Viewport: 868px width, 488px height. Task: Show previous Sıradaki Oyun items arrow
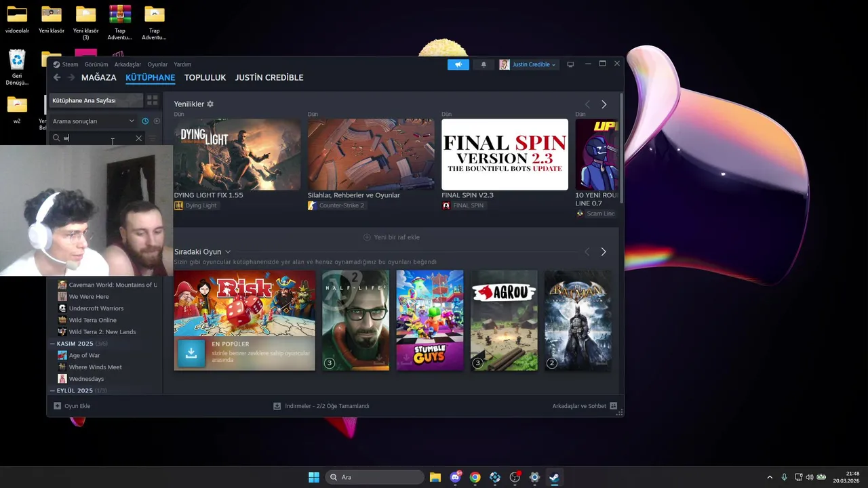(x=587, y=251)
